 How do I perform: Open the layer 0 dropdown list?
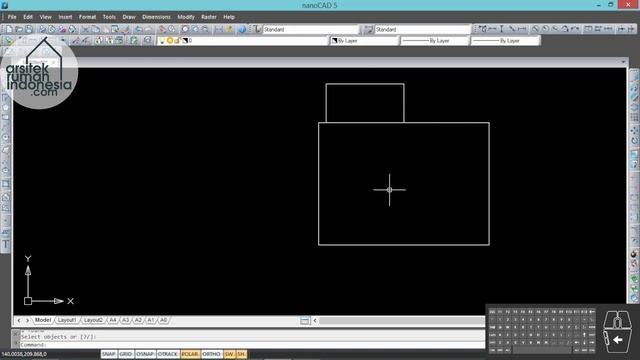click(243, 40)
